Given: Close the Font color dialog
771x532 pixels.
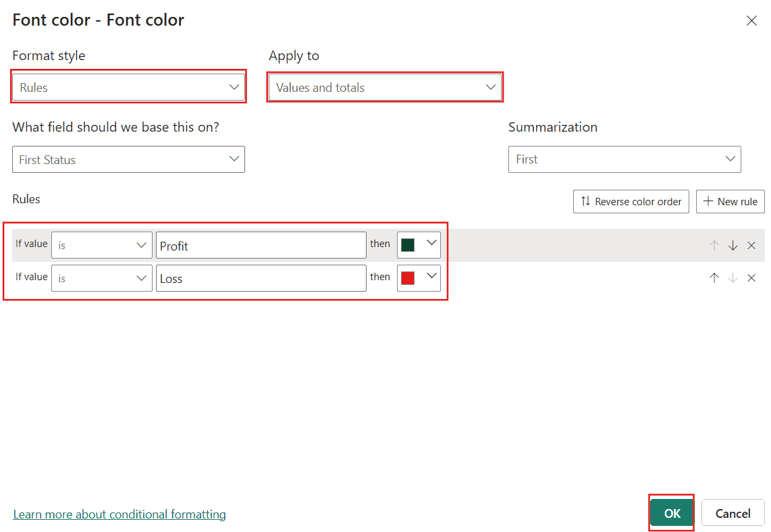Looking at the screenshot, I should point(751,21).
